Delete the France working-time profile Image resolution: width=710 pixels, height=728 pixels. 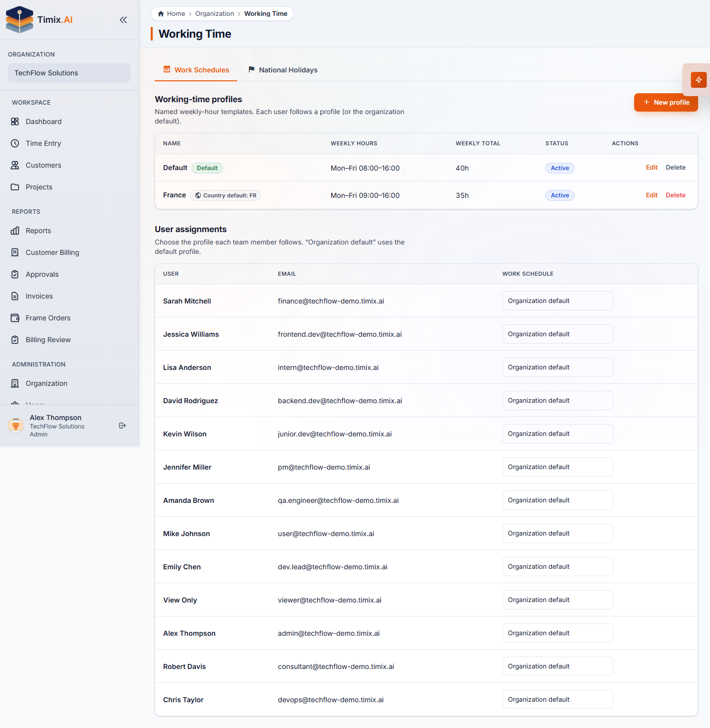pos(676,195)
